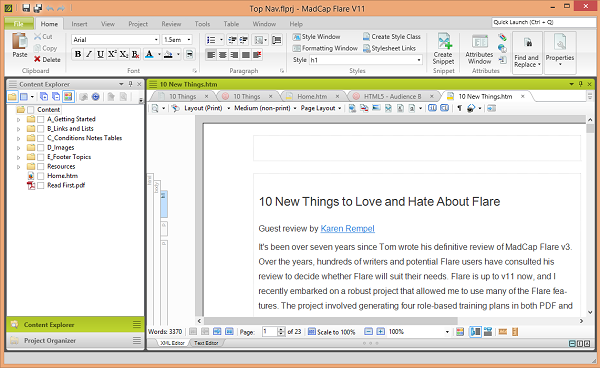Check the A_Getting Started folder checkbox
Viewport: 600px width, 368px height.
pyautogui.click(x=41, y=119)
